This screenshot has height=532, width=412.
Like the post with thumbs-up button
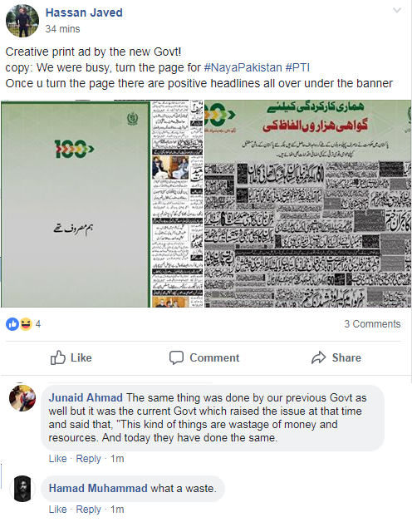tap(71, 357)
